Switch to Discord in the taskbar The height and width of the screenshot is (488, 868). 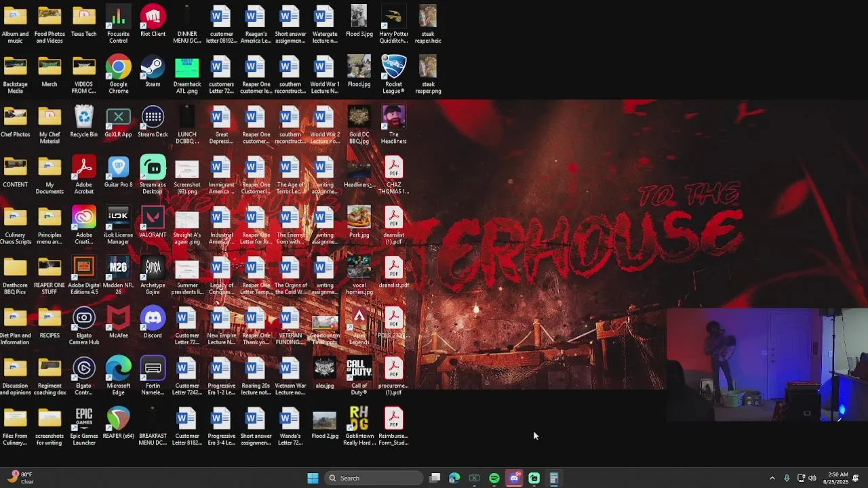[514, 478]
